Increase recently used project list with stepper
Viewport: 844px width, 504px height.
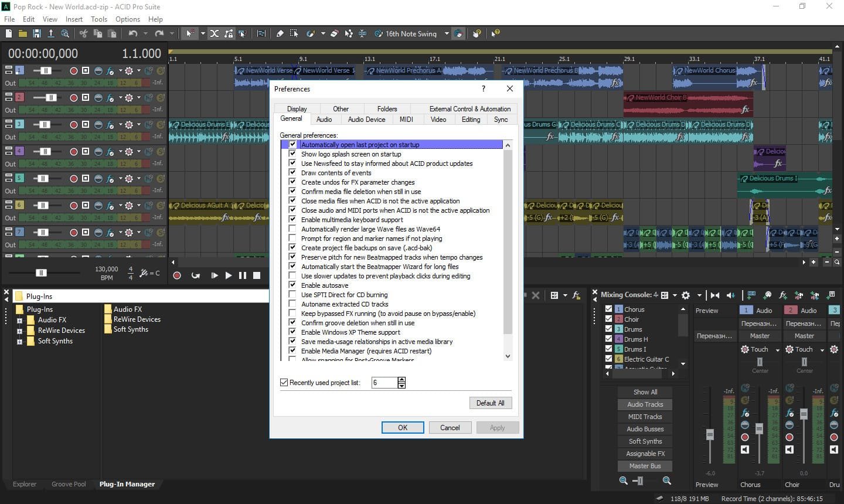(x=401, y=380)
